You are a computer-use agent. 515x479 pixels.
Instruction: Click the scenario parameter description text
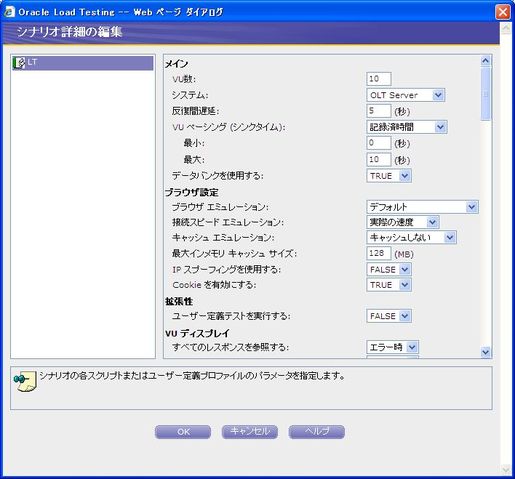click(192, 376)
